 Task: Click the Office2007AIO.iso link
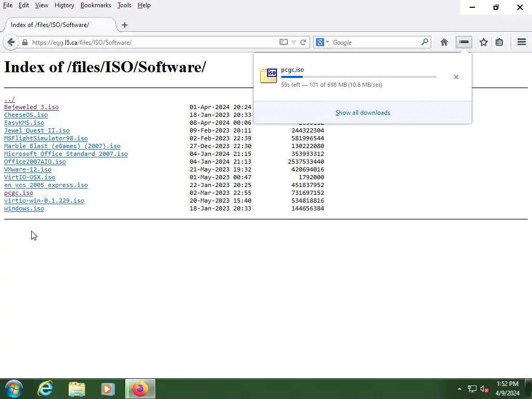[x=35, y=162]
